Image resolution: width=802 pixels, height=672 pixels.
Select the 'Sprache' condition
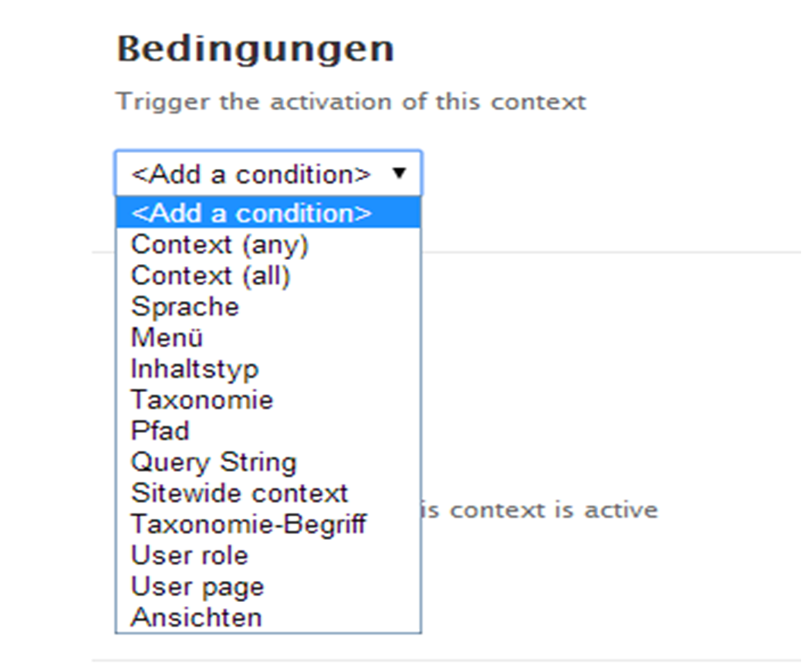click(185, 307)
